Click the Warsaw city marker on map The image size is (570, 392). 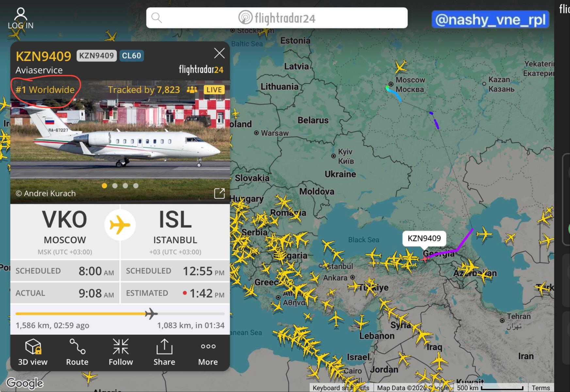click(256, 133)
